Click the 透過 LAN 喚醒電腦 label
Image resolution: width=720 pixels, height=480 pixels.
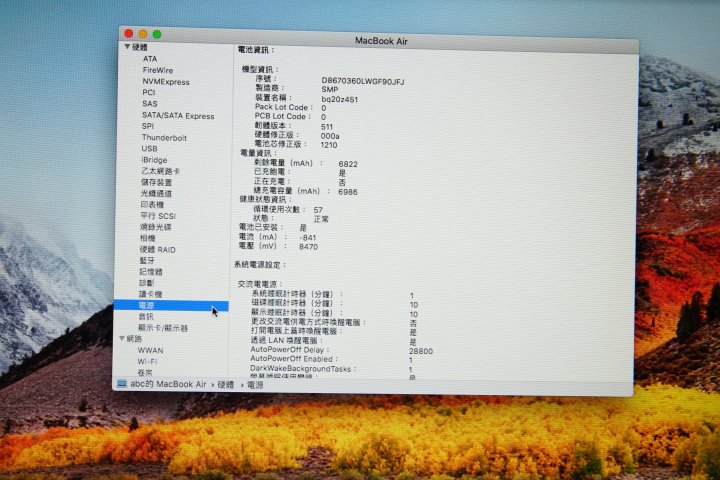coord(287,340)
